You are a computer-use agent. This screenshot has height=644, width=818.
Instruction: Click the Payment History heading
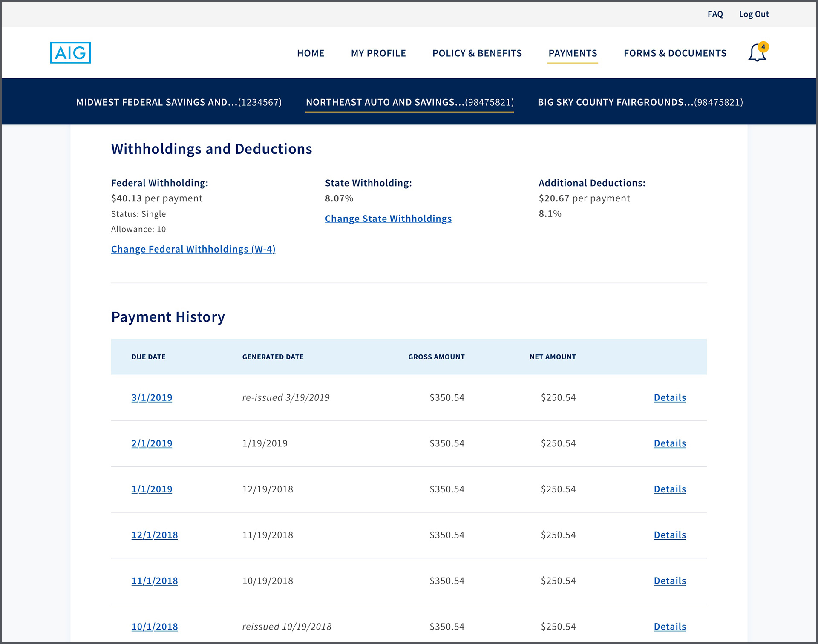click(168, 317)
